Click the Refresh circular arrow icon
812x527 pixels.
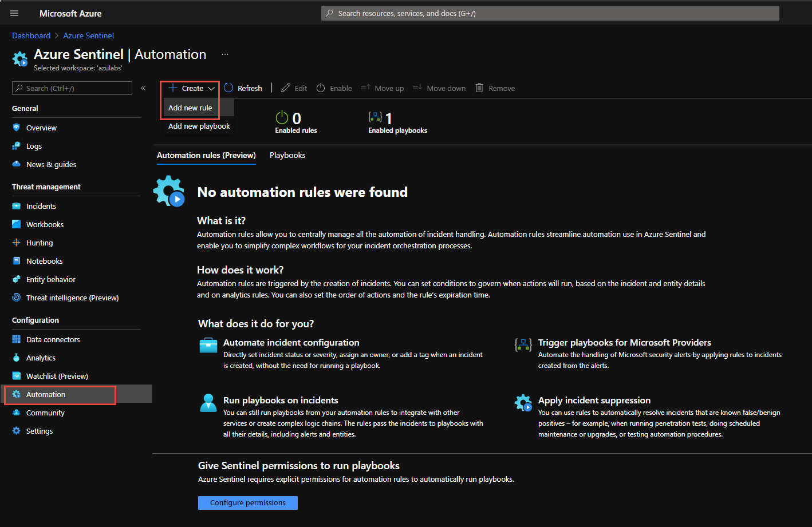[228, 88]
